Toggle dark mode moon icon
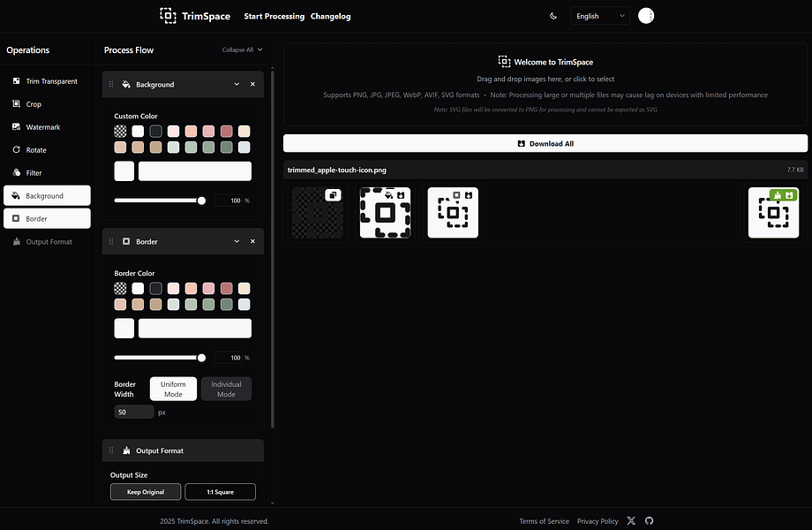Screen dimensions: 812x530 [x=553, y=16]
